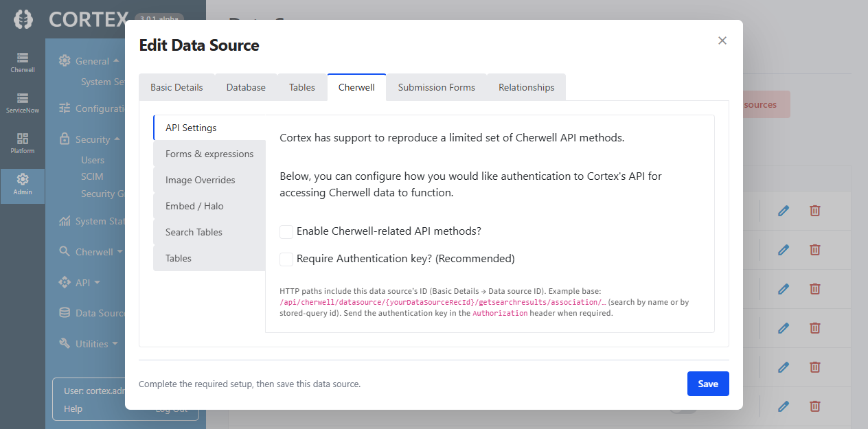This screenshot has width=868, height=429.
Task: Check Require Authentication key option
Action: click(x=286, y=259)
